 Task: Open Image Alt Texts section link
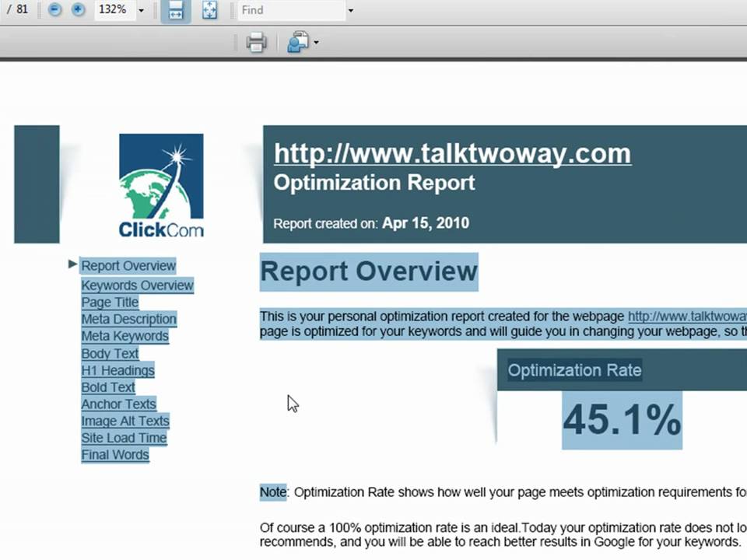(x=125, y=421)
